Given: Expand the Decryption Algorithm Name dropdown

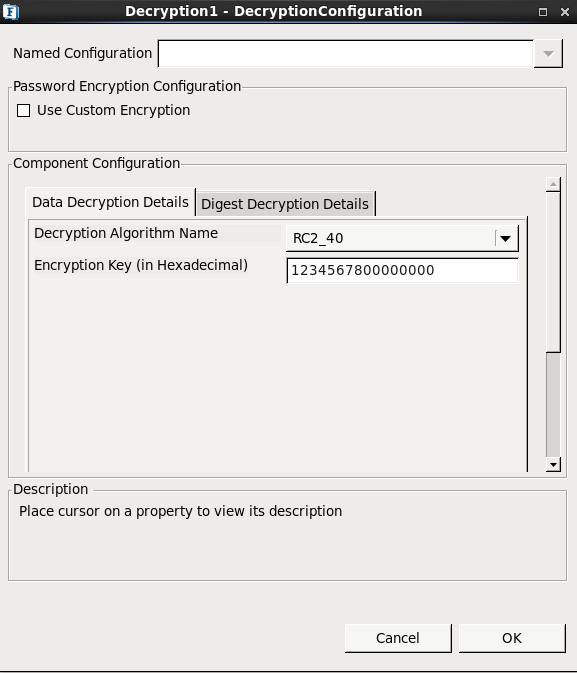Looking at the screenshot, I should click(x=505, y=238).
